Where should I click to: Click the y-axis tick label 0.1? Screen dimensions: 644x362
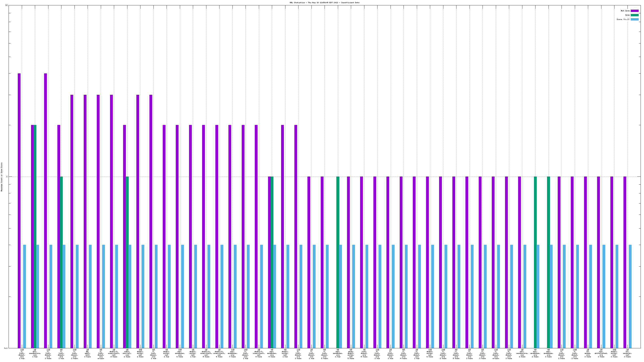(x=6, y=348)
